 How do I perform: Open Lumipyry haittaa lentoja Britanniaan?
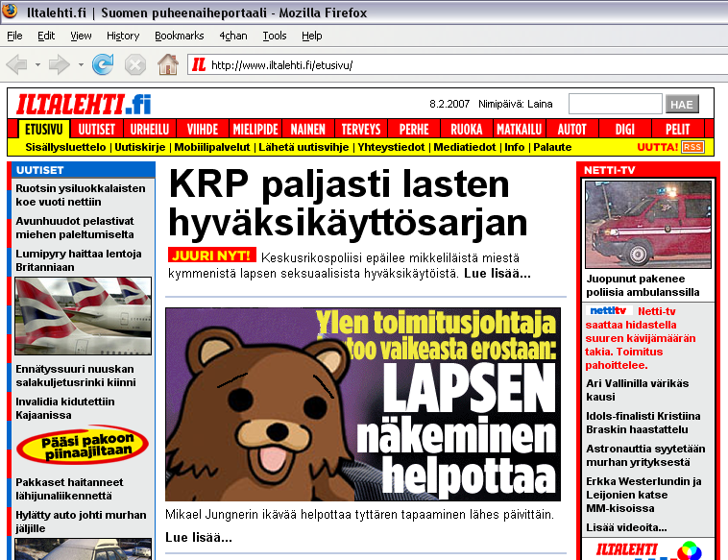coord(79,260)
